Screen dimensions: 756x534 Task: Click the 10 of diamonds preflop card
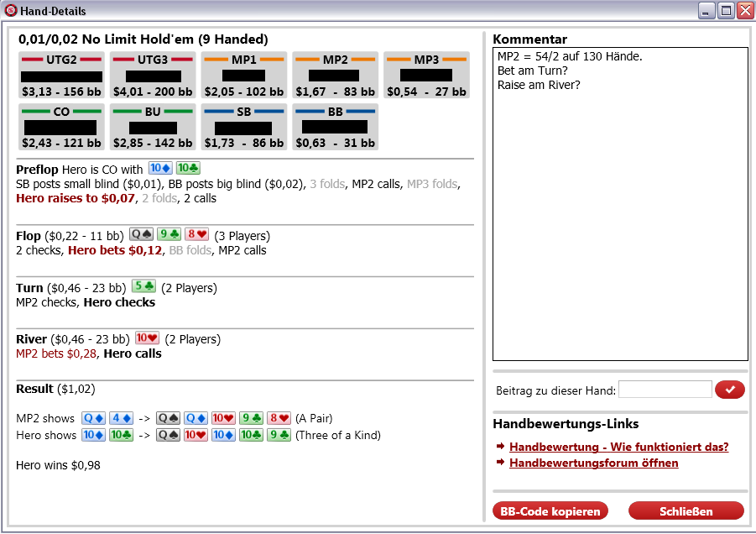[x=160, y=169]
